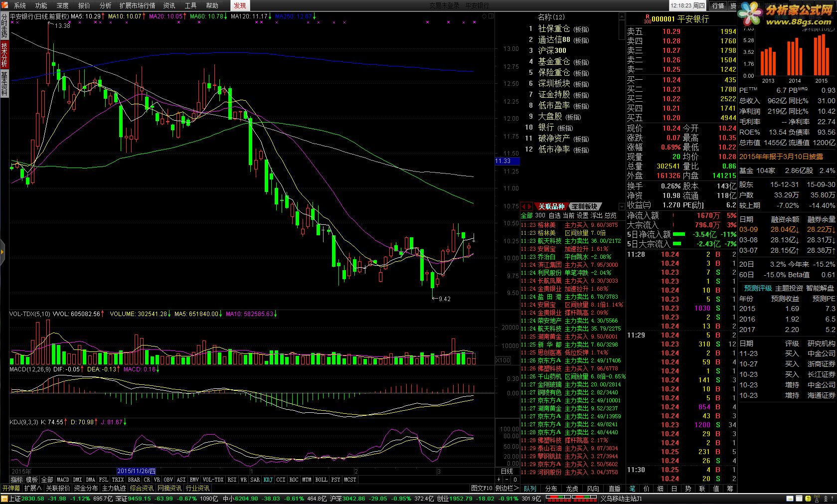
Task: Open dropdown arrow beside 深圳板块 tab
Action: point(622,206)
